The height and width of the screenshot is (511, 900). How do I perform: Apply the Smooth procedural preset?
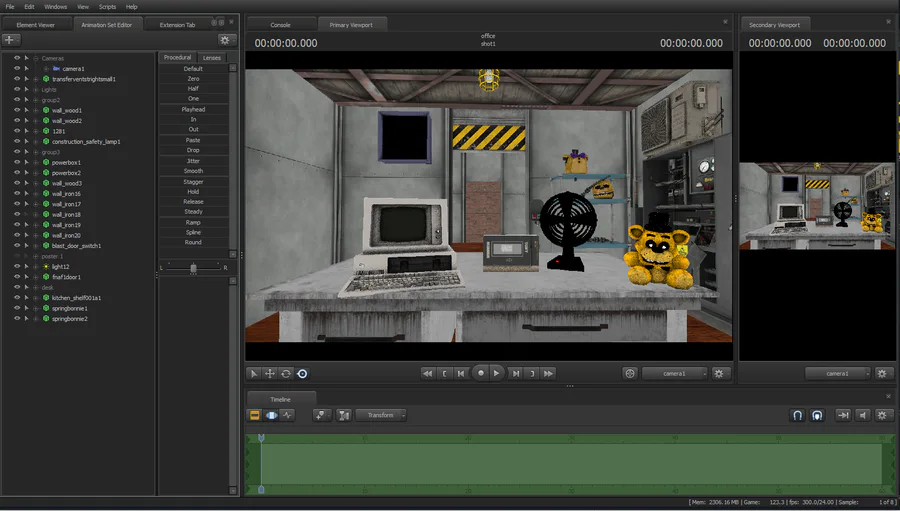click(193, 171)
